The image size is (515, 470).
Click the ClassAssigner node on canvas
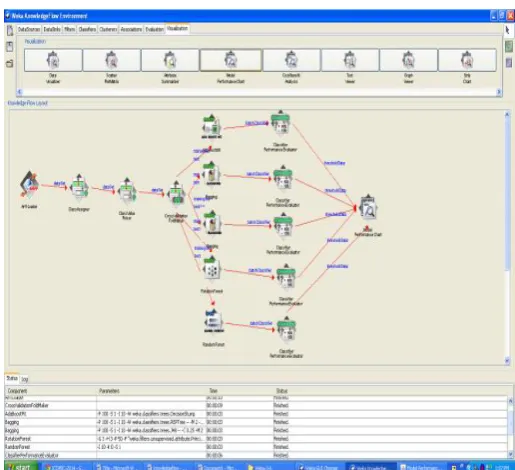pyautogui.click(x=79, y=188)
